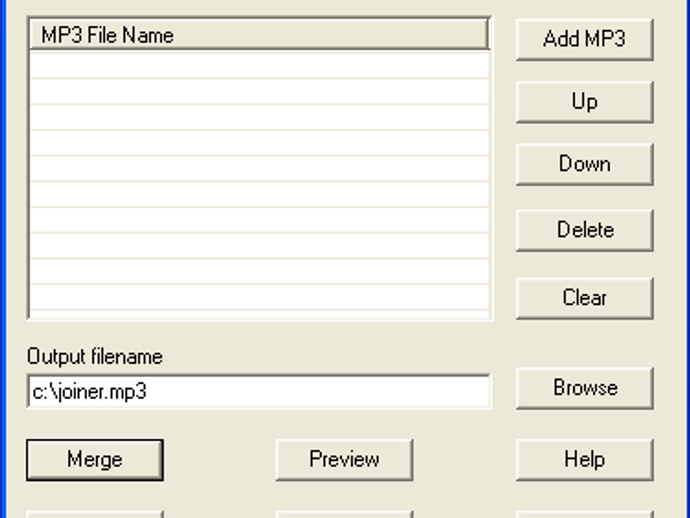Click the Output filename text field
Viewport: 690px width, 518px height.
[259, 392]
